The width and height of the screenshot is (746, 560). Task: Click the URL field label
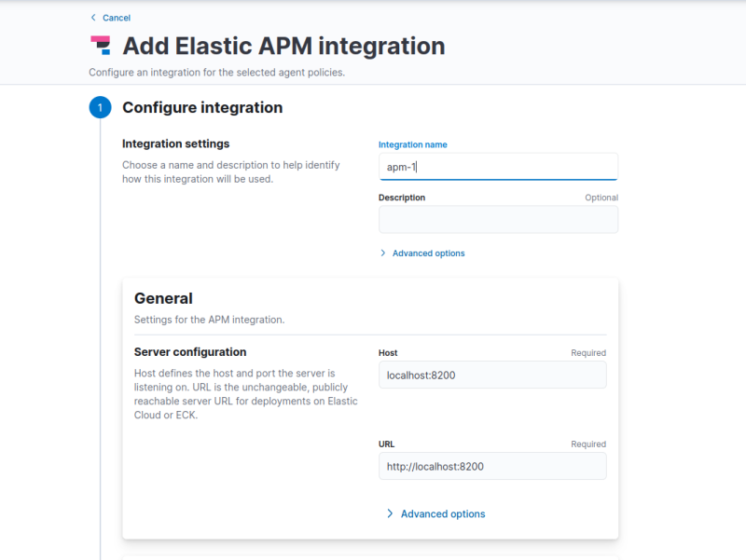[387, 444]
